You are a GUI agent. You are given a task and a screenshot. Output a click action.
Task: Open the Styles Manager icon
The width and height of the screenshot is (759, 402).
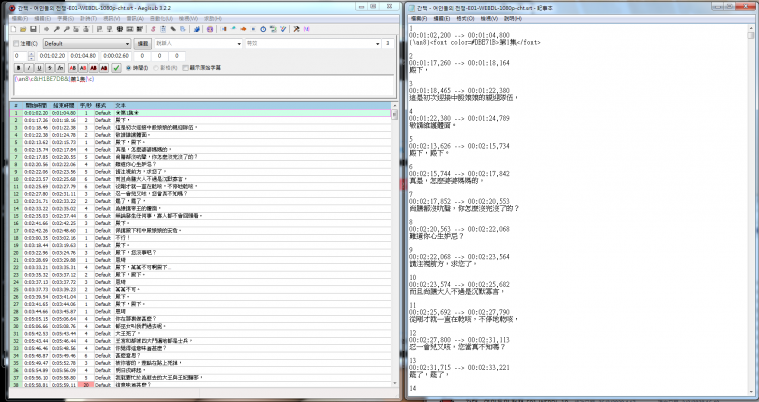click(153, 29)
